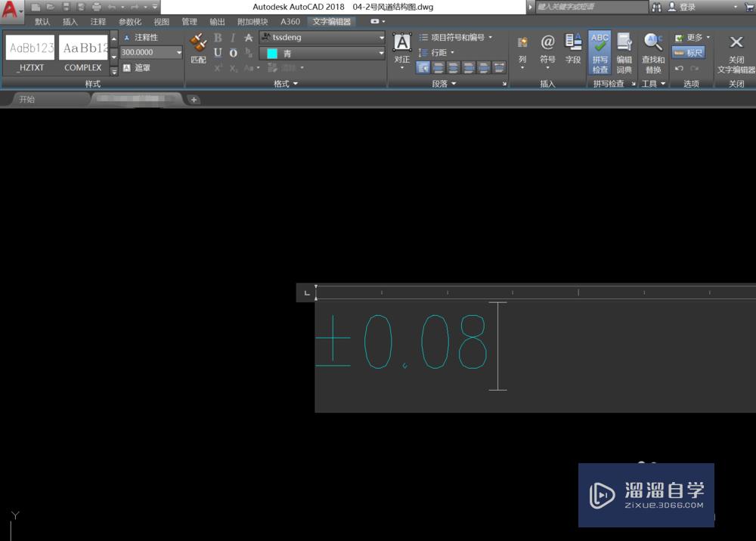The image size is (756, 541).
Task: Open the 开始 (Start) document tab
Action: (27, 99)
